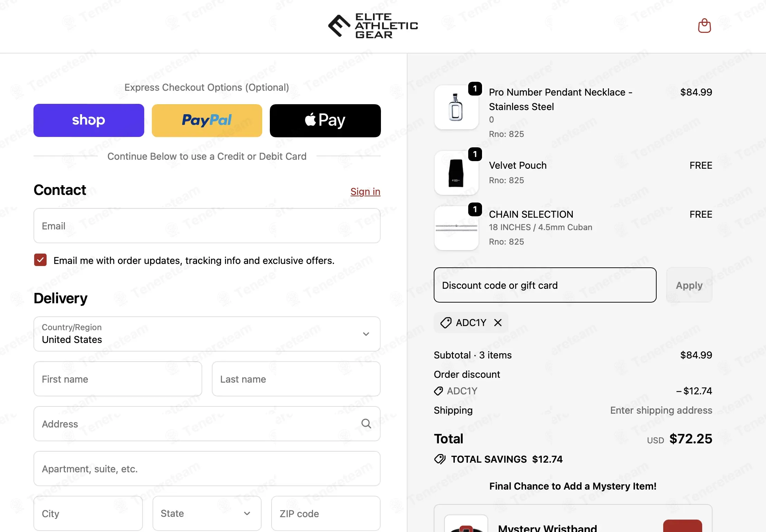Click the Velvet Pouch item name
The width and height of the screenshot is (766, 532).
point(518,165)
